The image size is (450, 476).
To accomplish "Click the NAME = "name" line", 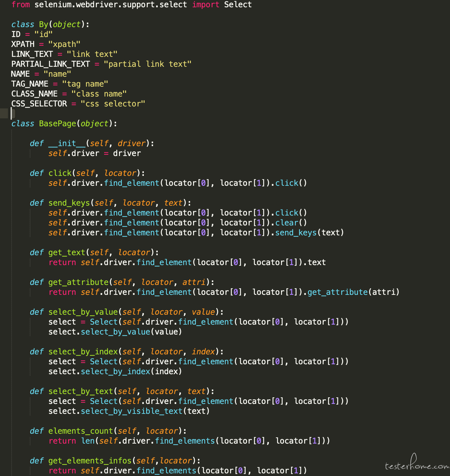I will point(41,74).
